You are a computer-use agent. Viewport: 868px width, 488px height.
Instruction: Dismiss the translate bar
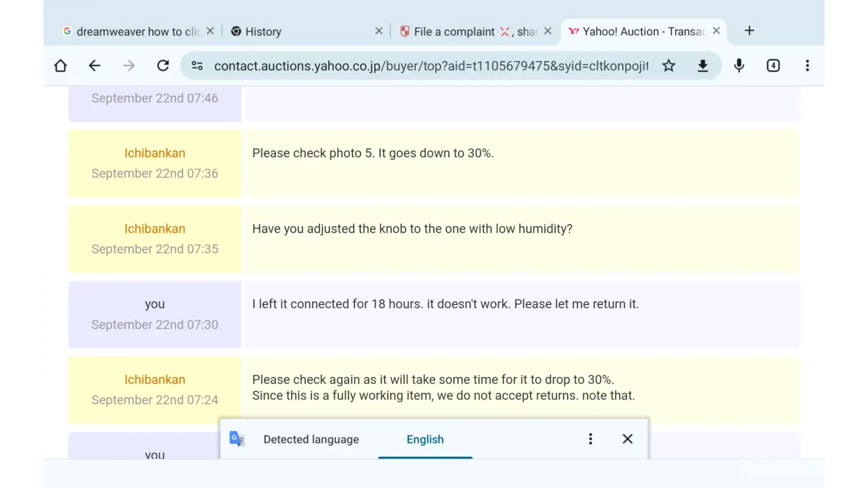(x=628, y=439)
